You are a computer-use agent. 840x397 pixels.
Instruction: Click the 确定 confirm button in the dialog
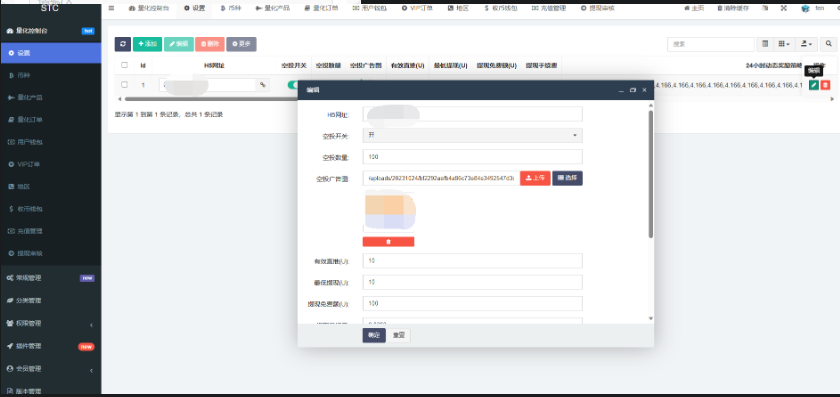[x=374, y=335]
